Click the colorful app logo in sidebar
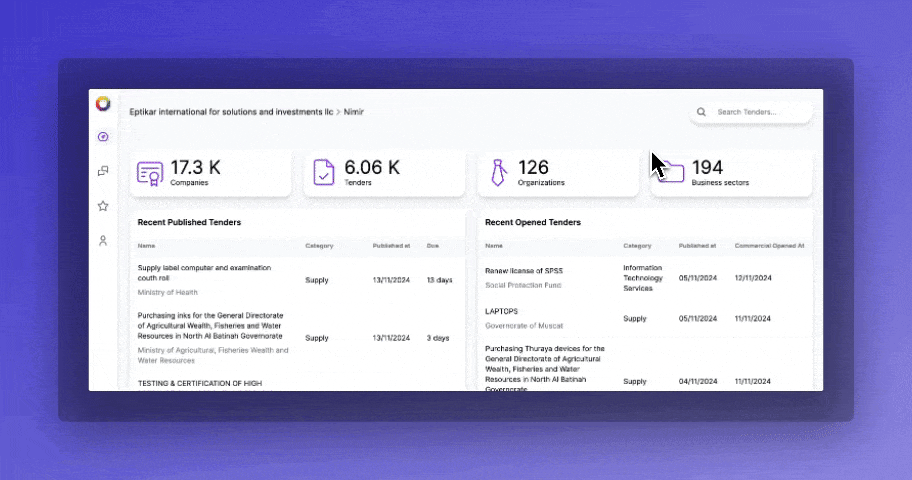 coord(102,104)
